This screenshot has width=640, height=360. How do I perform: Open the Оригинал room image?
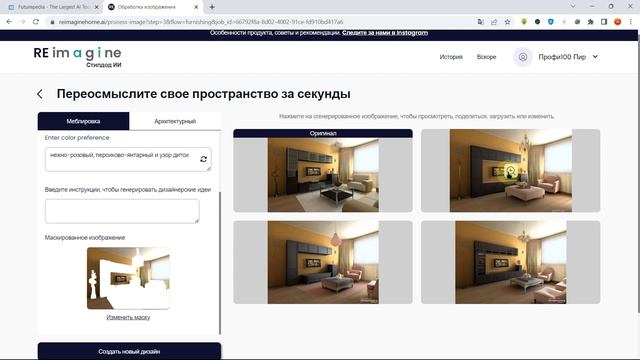pos(323,171)
